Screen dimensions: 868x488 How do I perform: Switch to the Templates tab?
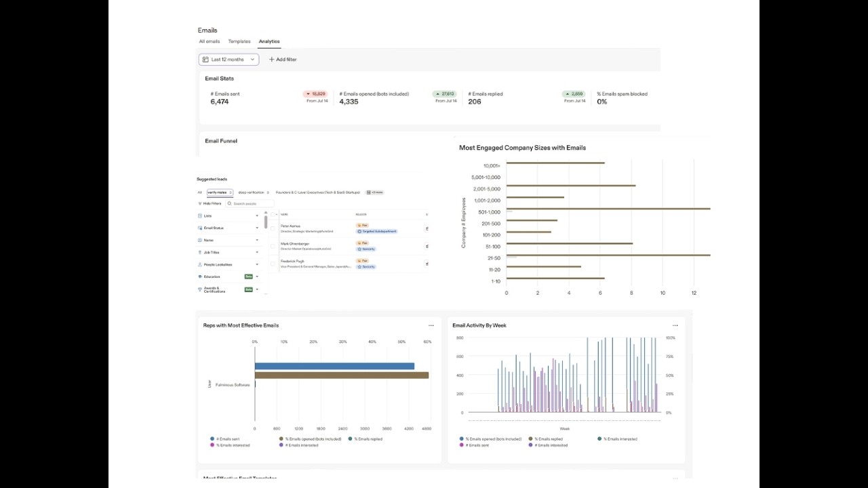[x=239, y=41]
